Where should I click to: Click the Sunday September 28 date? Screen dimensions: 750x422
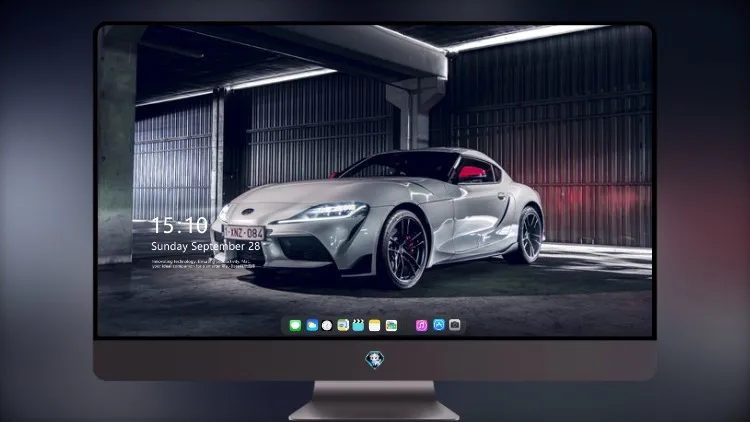[206, 246]
